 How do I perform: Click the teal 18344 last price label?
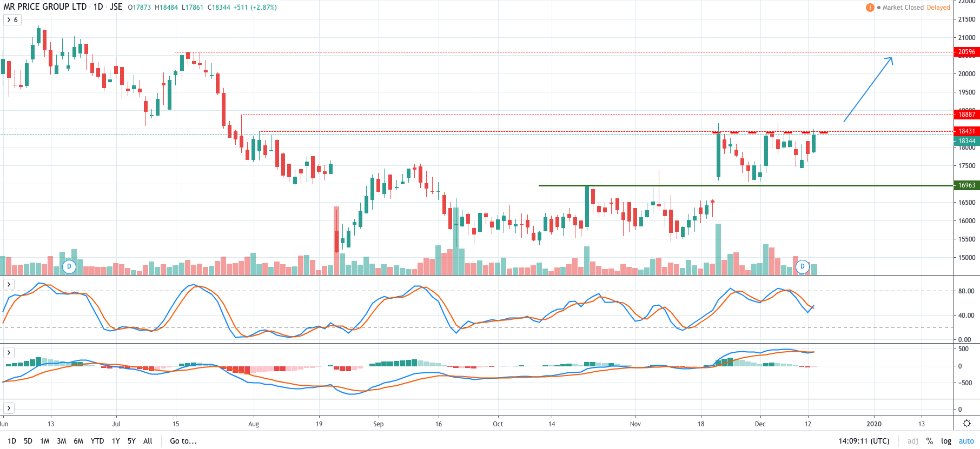click(x=966, y=141)
